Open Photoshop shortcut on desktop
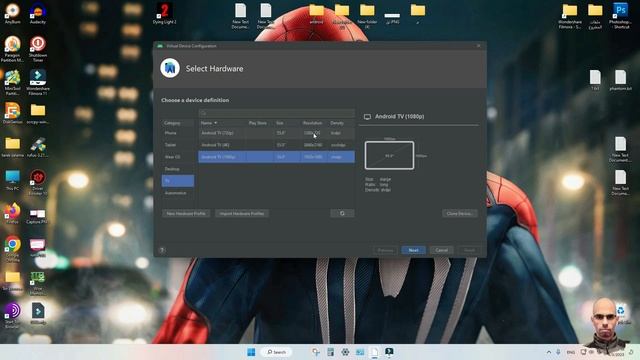Viewport: 640px width, 360px height. [620, 16]
